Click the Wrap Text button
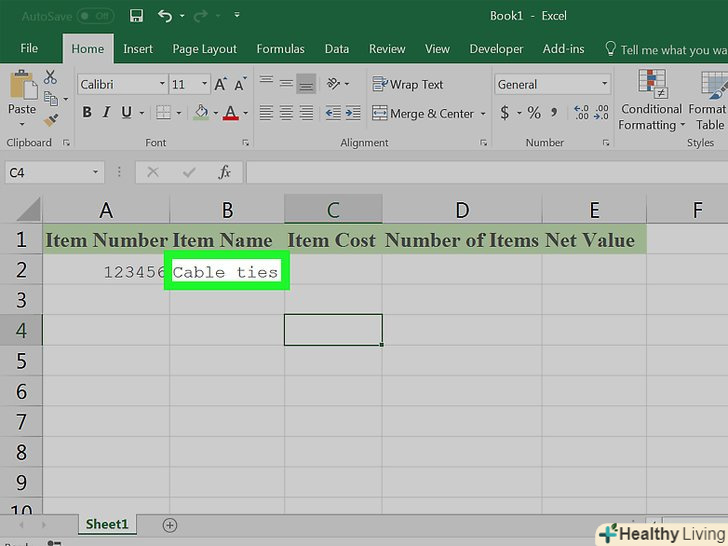728x546 pixels. pyautogui.click(x=408, y=85)
